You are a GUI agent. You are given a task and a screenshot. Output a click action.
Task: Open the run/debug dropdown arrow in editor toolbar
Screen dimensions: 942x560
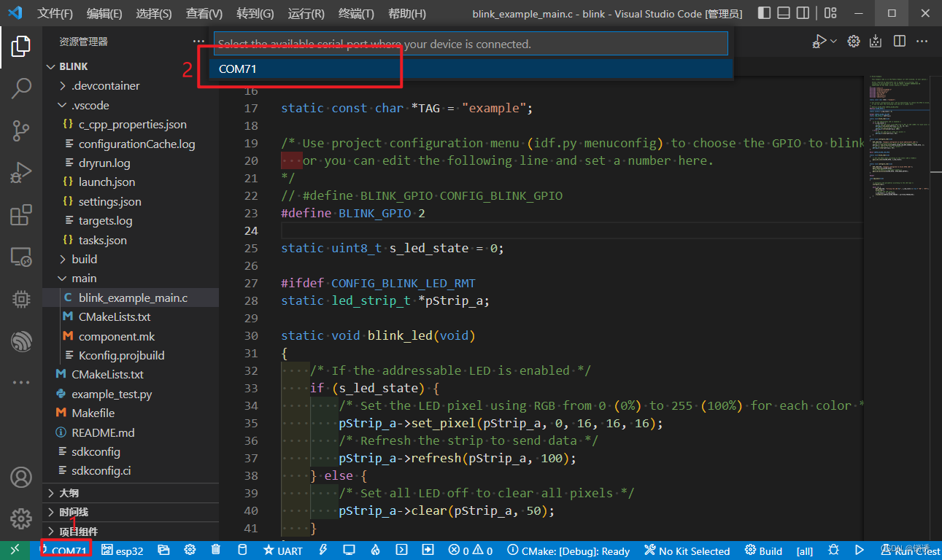[x=833, y=42]
